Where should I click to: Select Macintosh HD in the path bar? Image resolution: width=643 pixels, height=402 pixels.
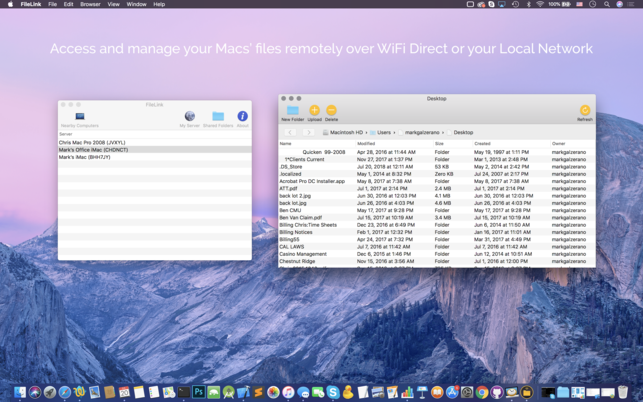[343, 132]
